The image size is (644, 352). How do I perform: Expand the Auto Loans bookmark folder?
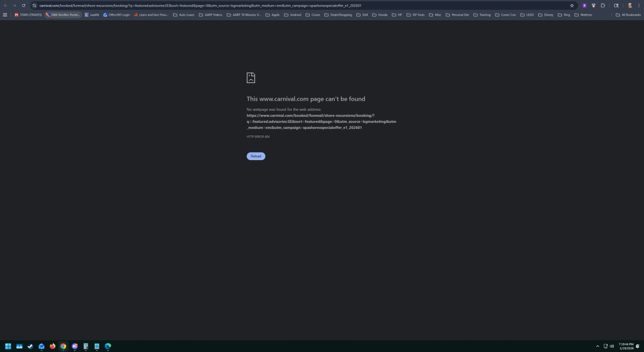click(184, 14)
